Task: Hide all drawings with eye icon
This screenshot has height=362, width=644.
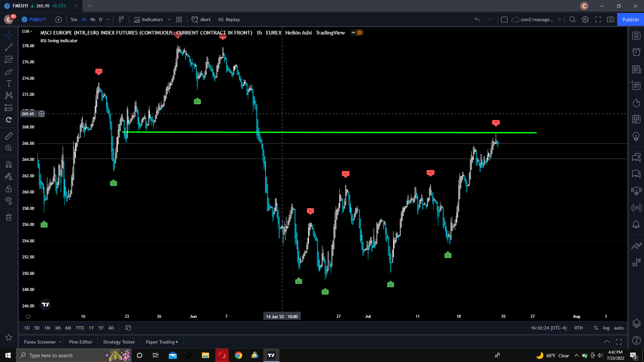Action: click(9, 200)
